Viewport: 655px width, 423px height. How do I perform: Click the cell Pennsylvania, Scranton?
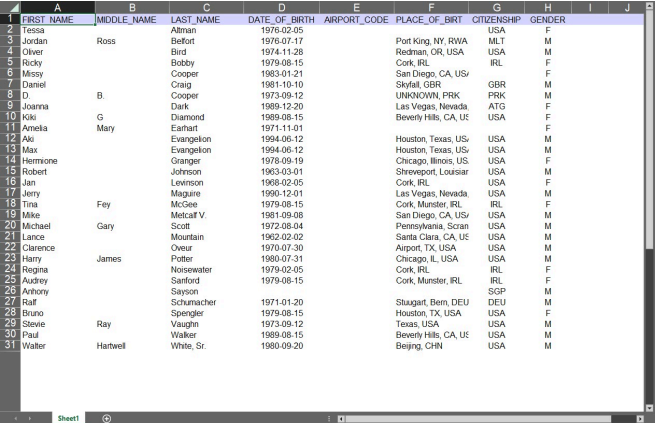(431, 226)
